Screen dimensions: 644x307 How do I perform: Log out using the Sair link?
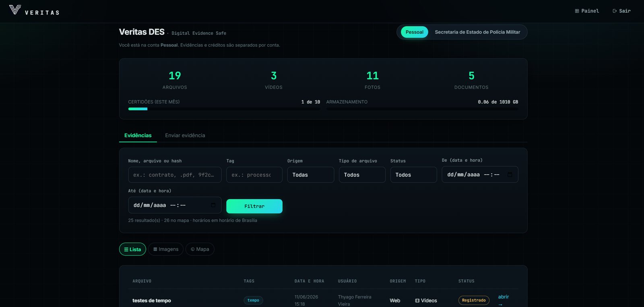click(621, 11)
